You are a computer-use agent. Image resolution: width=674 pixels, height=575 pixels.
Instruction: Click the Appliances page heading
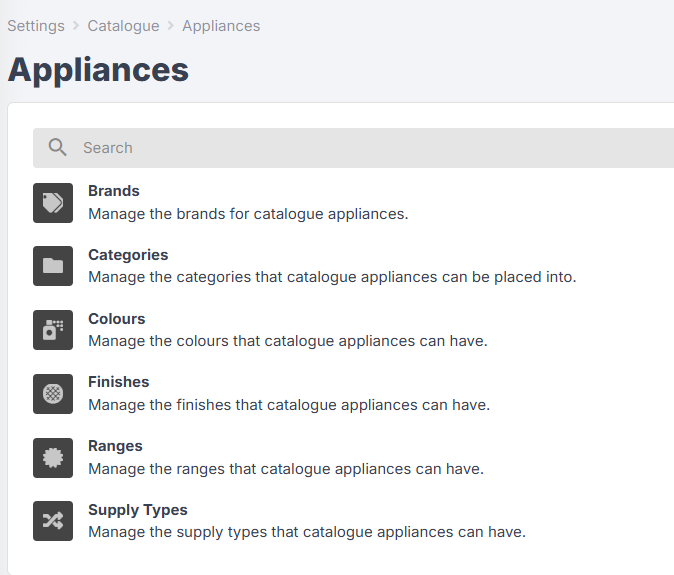(98, 70)
